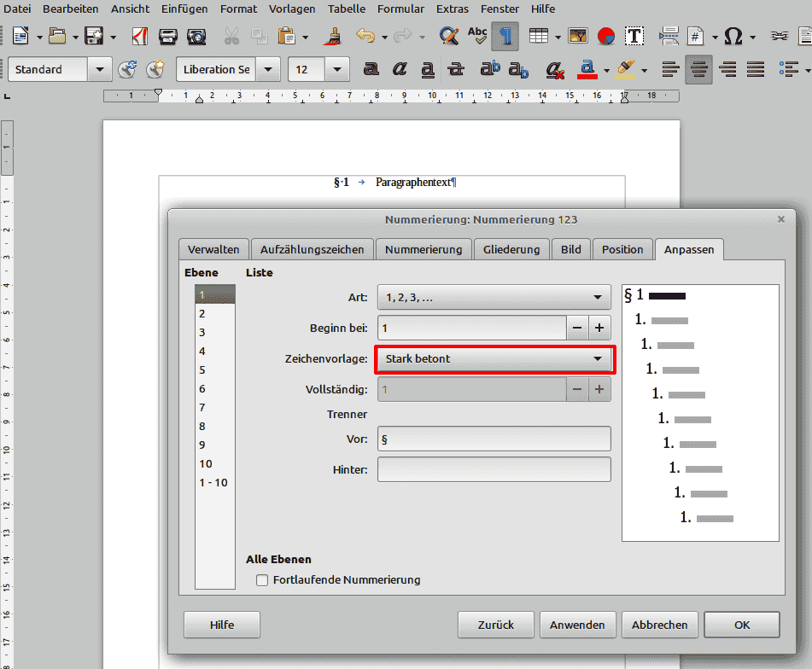Toggle subscript formatting

click(518, 70)
